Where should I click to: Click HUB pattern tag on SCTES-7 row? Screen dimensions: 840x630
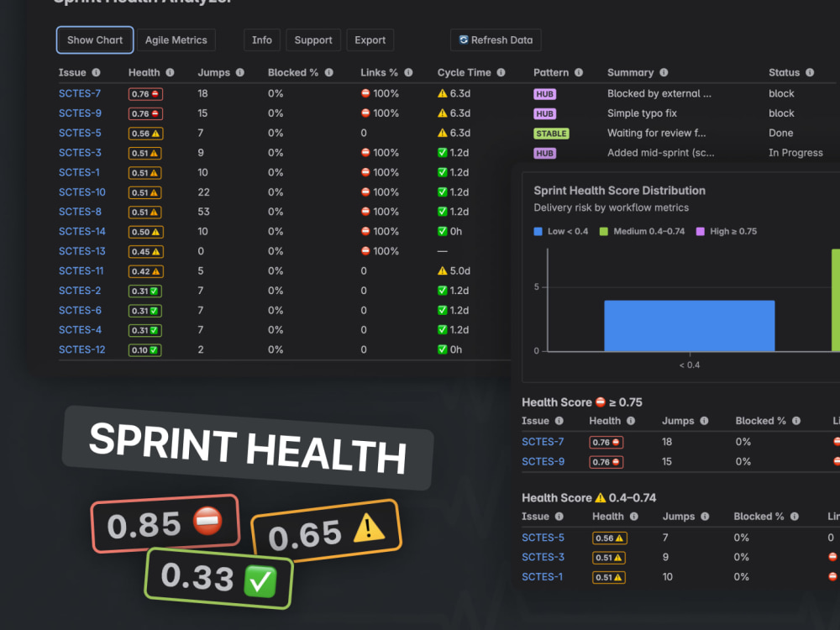click(545, 94)
